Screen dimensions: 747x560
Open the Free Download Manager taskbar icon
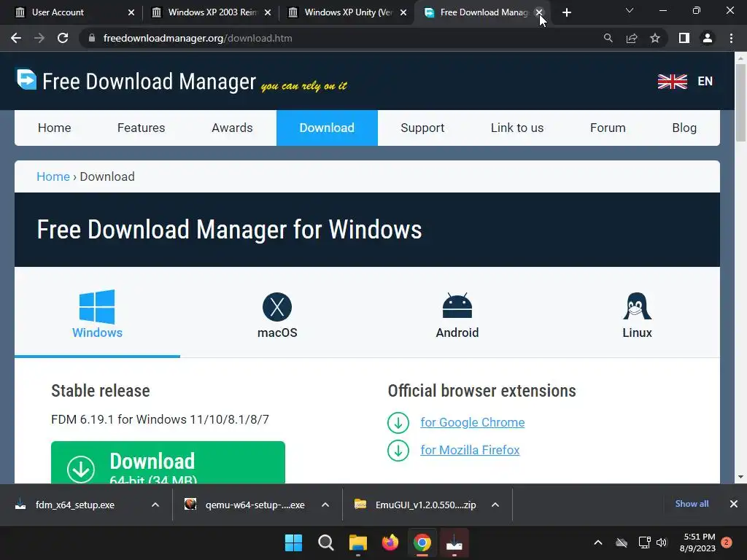pos(454,542)
